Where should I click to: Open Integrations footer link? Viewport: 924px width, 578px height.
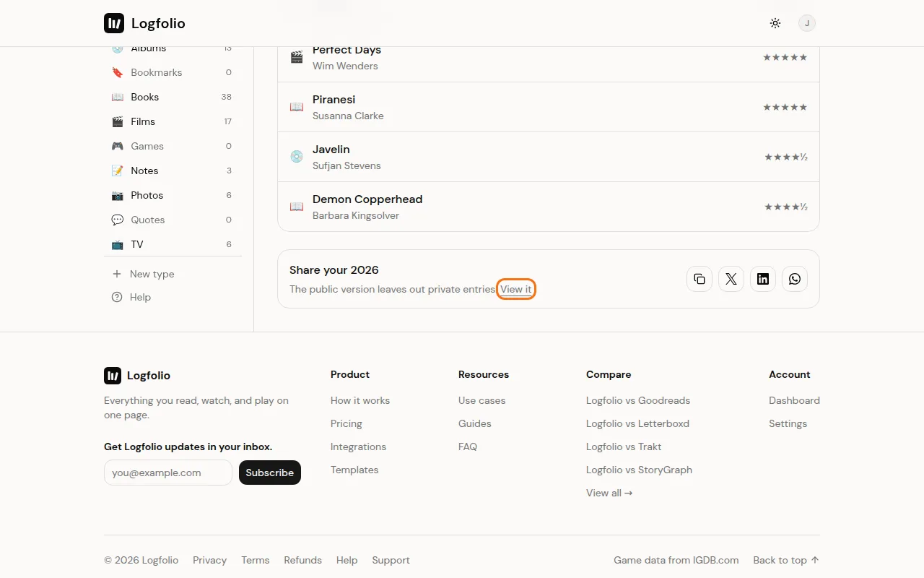click(358, 447)
